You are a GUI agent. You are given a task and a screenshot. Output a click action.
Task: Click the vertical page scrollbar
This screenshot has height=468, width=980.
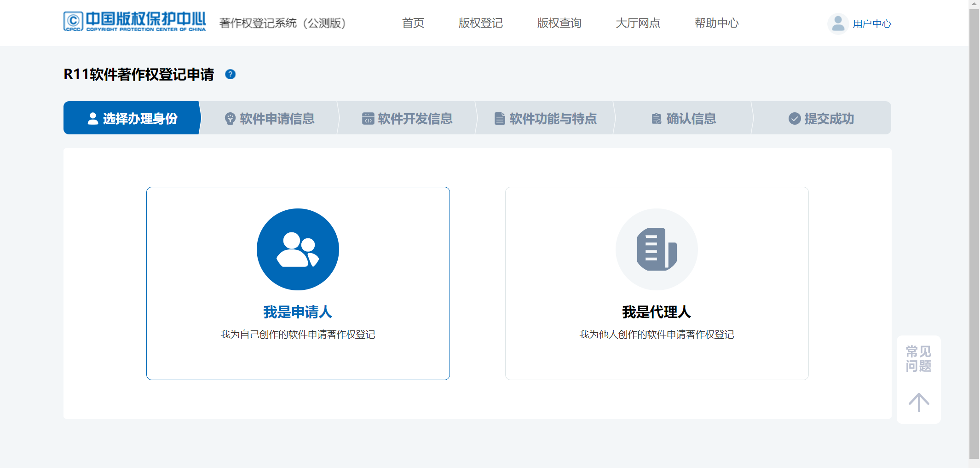pyautogui.click(x=974, y=234)
